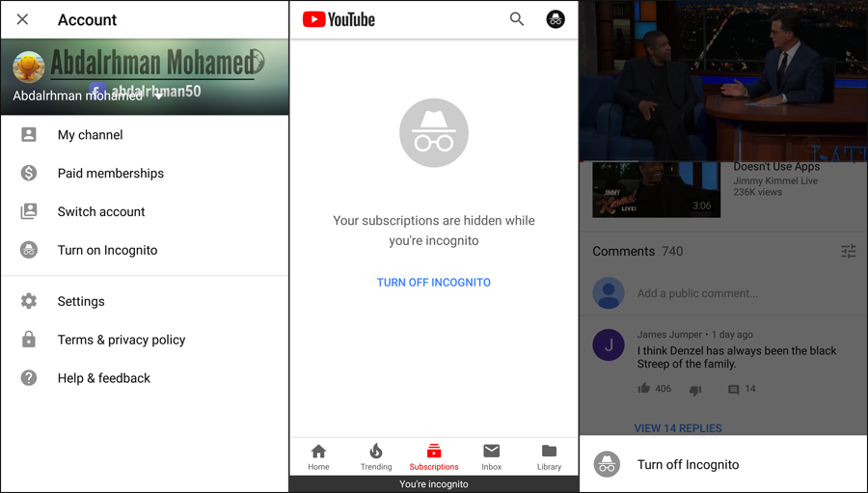This screenshot has width=868, height=493.
Task: Tap the large gray incognito illustration
Action: point(433,133)
